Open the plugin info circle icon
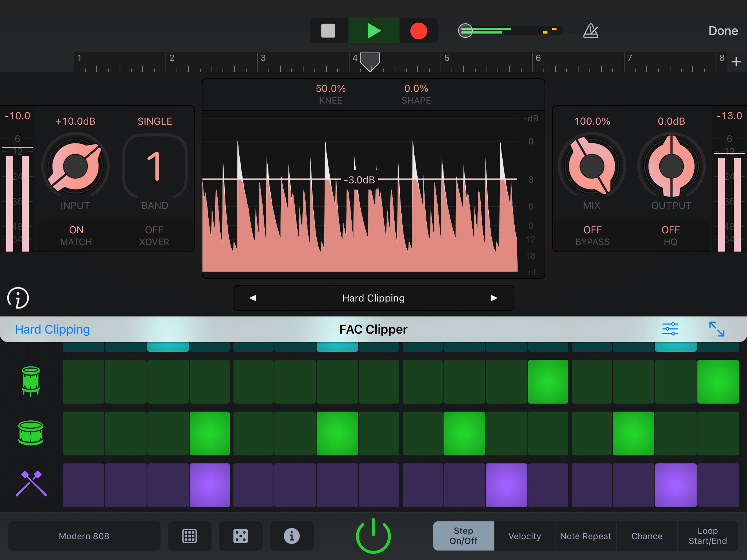Screen dimensions: 747x560 click(x=18, y=298)
